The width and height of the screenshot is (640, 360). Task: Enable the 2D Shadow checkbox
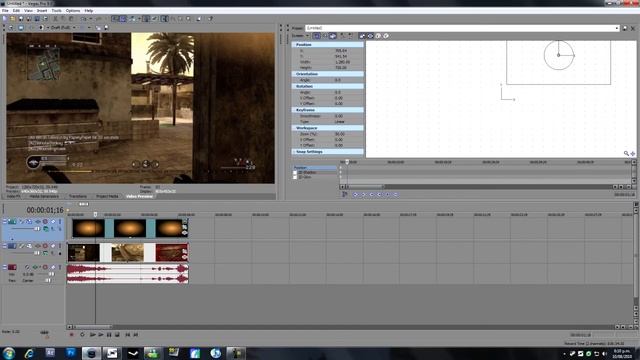(x=295, y=173)
